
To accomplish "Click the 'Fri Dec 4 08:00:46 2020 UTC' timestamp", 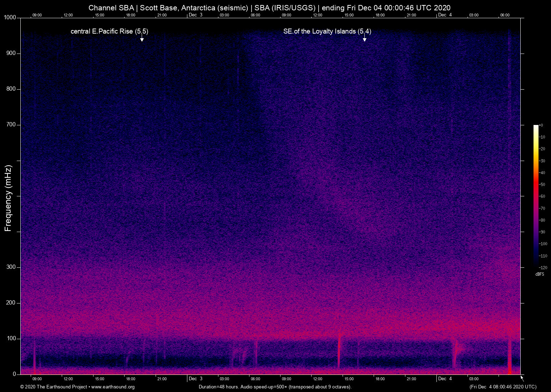I will coord(503,387).
